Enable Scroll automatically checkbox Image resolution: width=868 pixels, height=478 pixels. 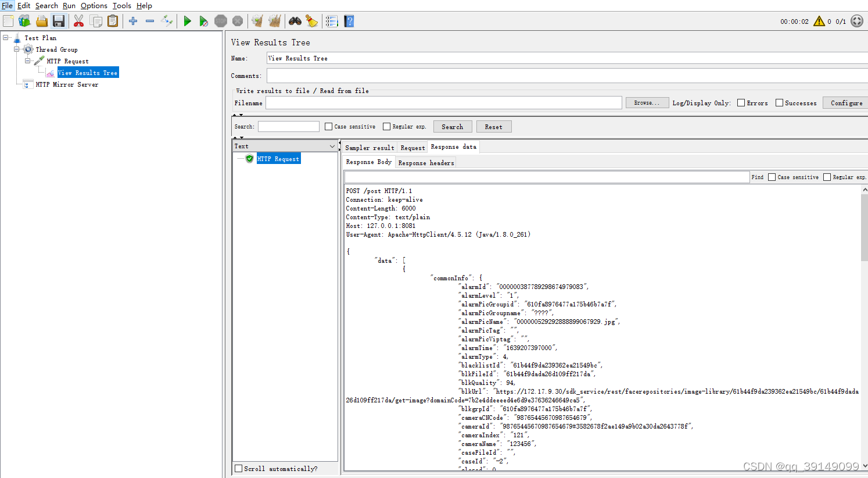pos(238,468)
